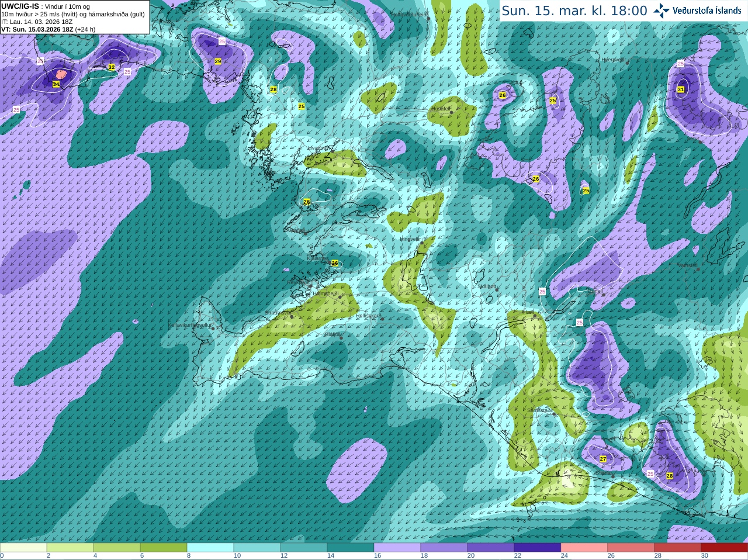Click the 12–14 m/s teal legend swatch
This screenshot has height=560, width=748.
(x=304, y=548)
